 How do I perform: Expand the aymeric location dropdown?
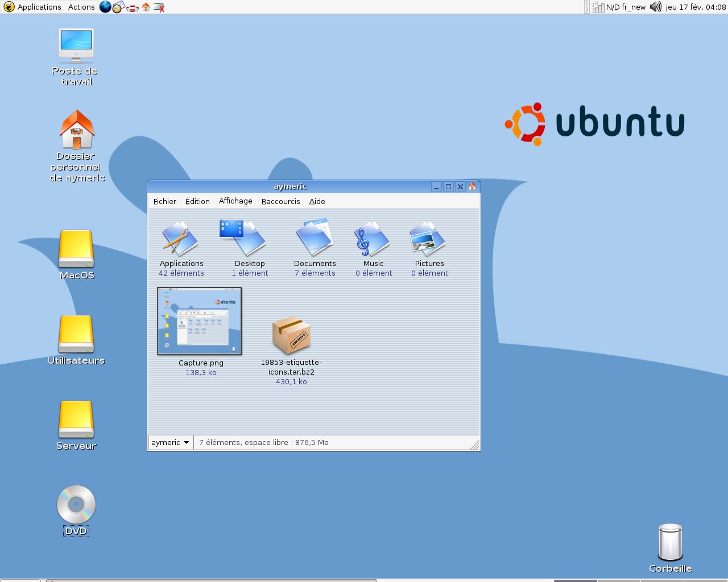click(x=171, y=442)
